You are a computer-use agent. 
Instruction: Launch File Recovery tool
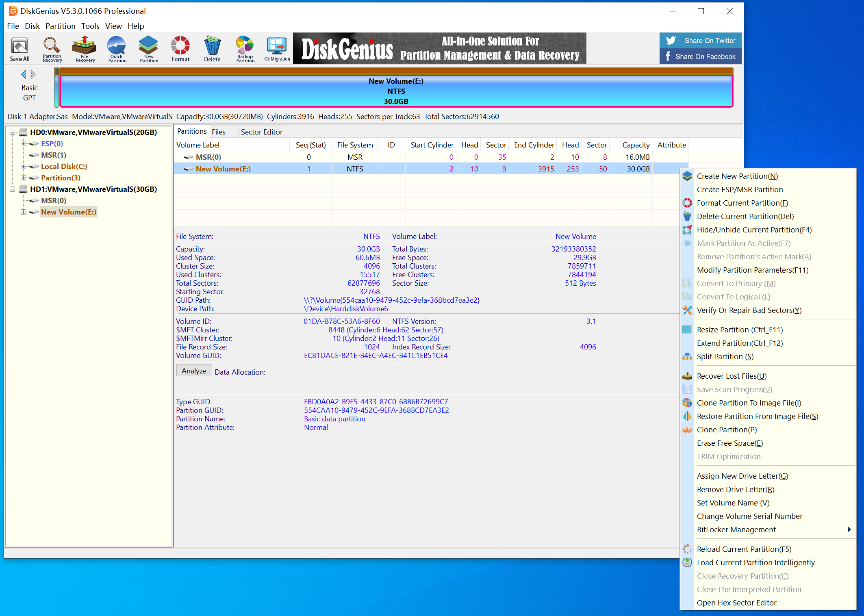point(85,48)
